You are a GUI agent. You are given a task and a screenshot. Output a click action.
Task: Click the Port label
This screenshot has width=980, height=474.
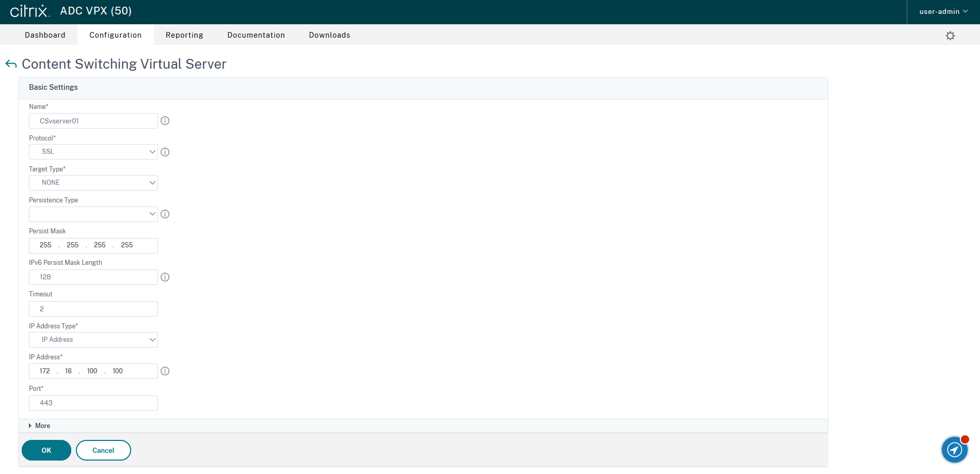pos(36,389)
